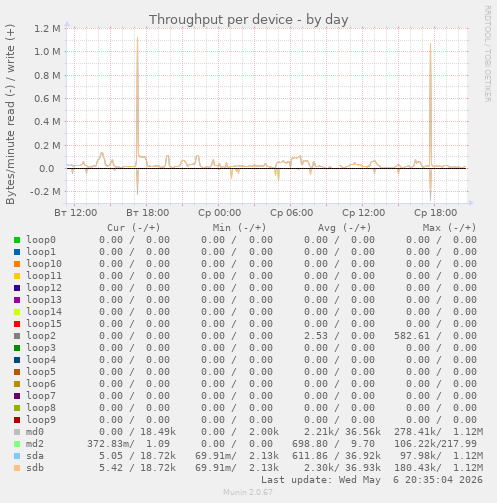The width and height of the screenshot is (497, 503).
Task: Click the 'Max (-/+)' column header
Action: 449,228
